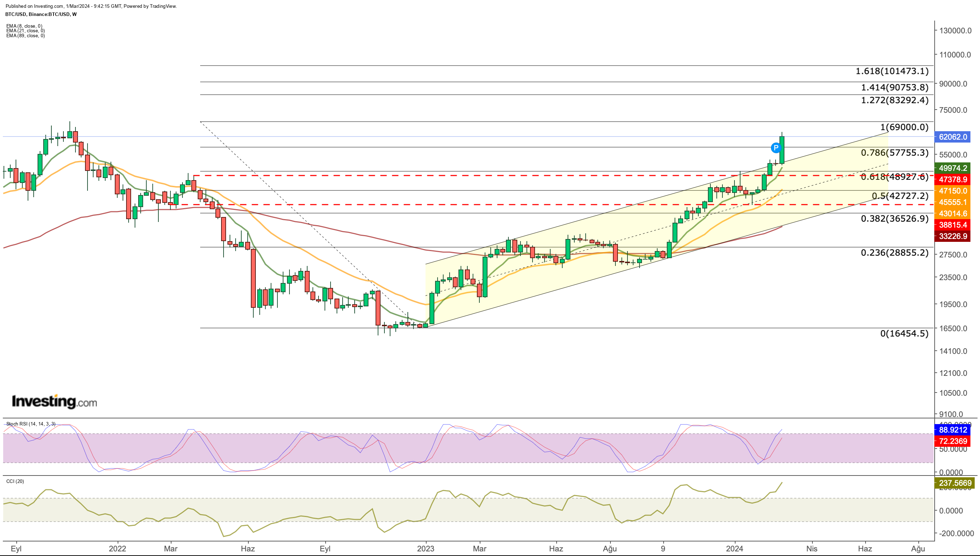Click the 2024 label on the time axis
The width and height of the screenshot is (980, 556).
click(734, 549)
